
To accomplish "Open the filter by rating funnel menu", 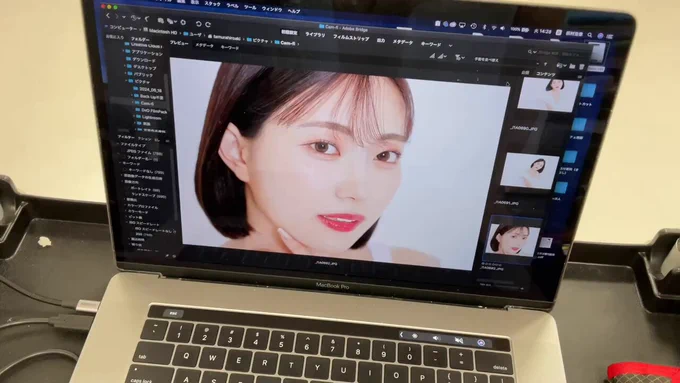I will click(459, 57).
